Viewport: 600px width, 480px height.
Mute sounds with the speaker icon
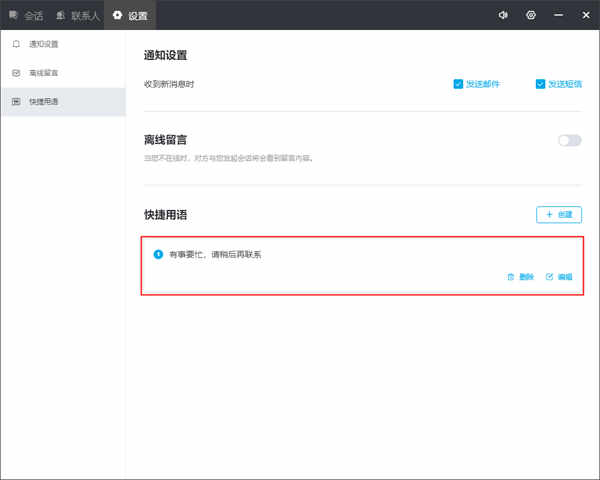[x=503, y=15]
